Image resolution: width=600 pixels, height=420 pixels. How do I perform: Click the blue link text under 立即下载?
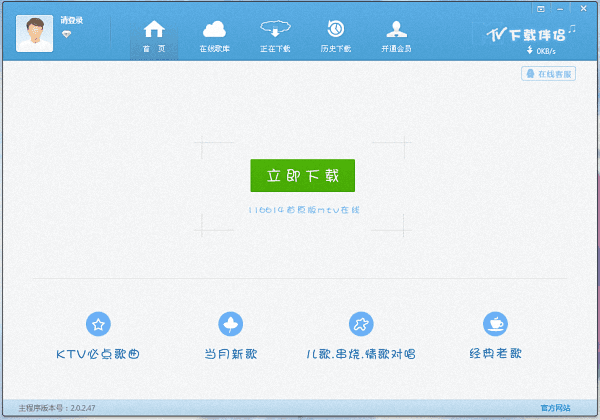303,209
